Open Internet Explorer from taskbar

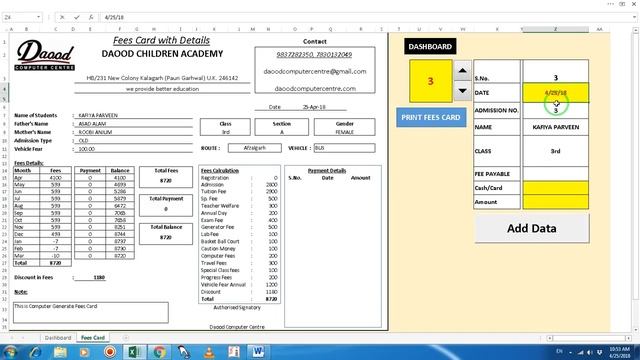[x=35, y=352]
